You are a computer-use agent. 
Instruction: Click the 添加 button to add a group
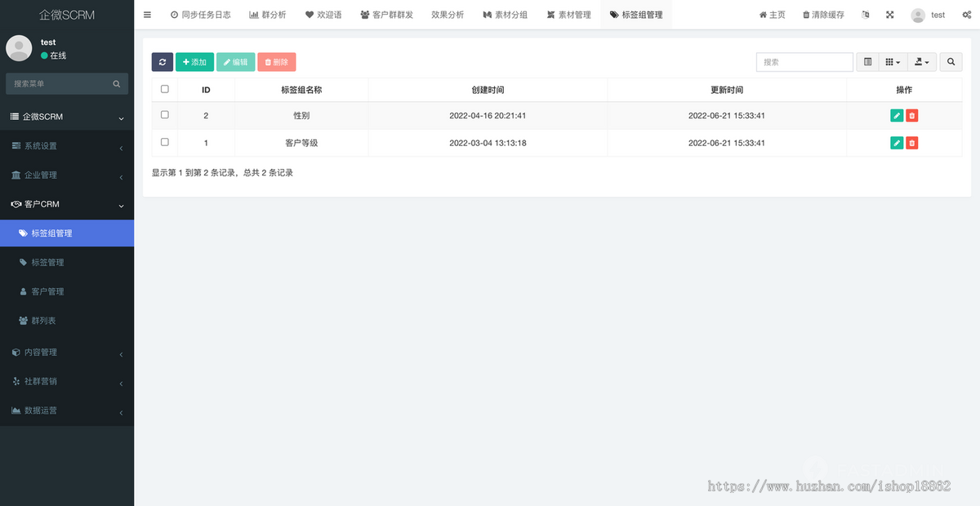(194, 61)
